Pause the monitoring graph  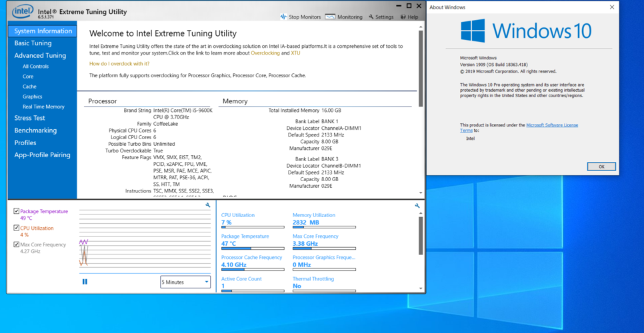click(85, 282)
